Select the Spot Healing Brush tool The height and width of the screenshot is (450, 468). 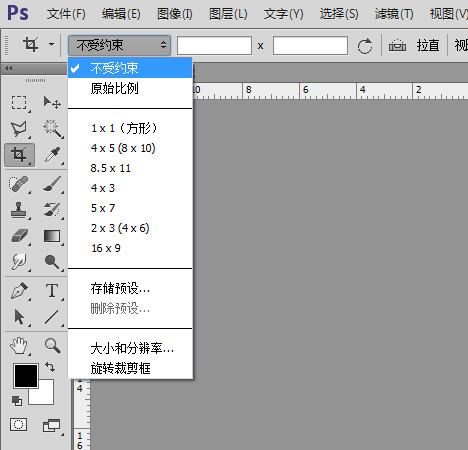pos(19,184)
